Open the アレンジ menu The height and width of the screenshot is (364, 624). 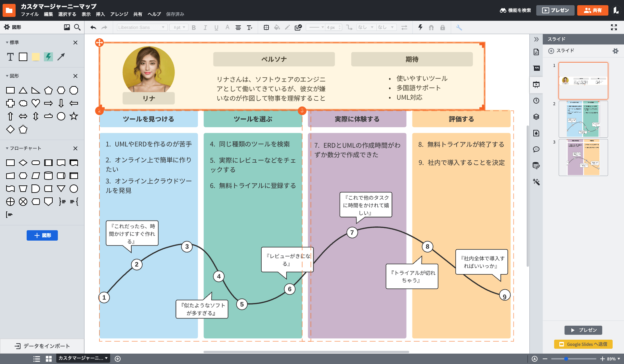(119, 14)
